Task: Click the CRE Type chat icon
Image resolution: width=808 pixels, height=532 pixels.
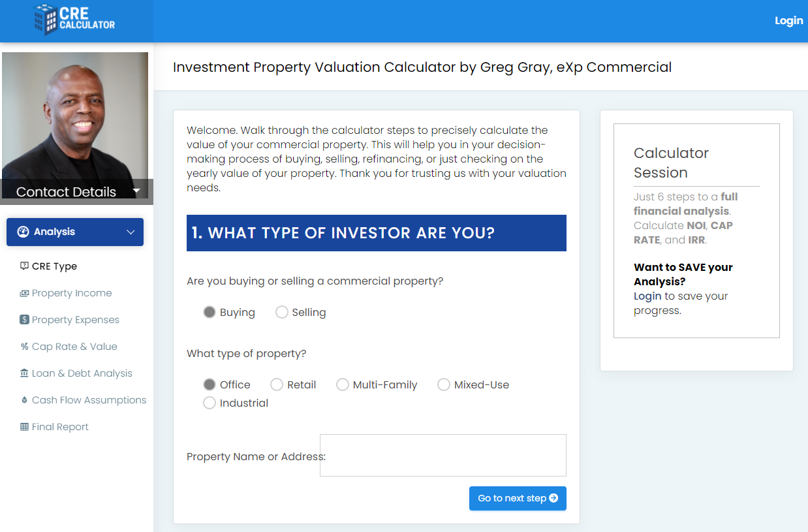Action: pyautogui.click(x=24, y=266)
